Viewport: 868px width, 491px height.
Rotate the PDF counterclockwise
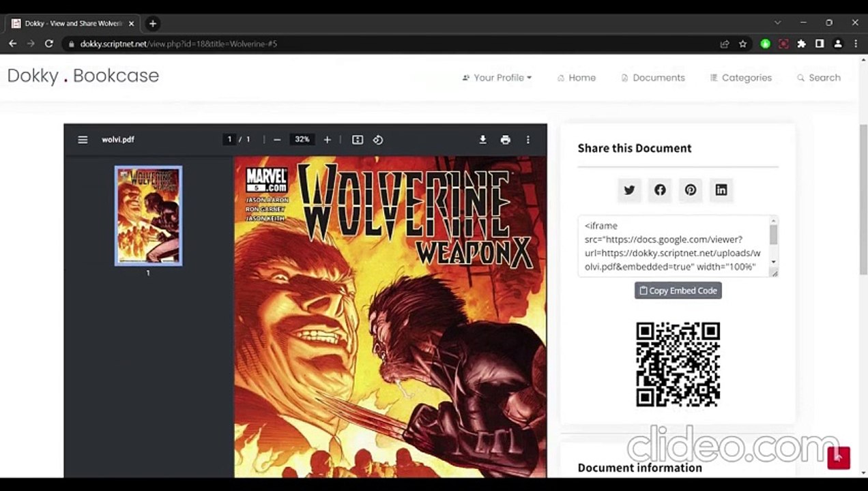[x=378, y=140]
